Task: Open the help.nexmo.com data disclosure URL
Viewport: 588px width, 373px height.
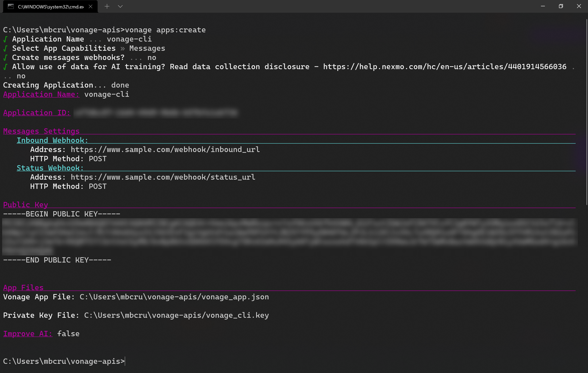Action: (445, 67)
